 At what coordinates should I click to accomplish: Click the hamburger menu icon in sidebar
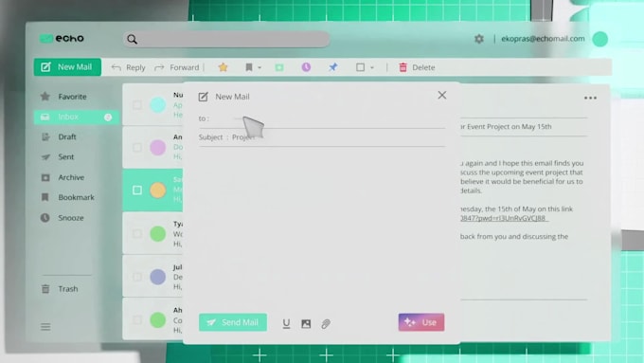(45, 327)
